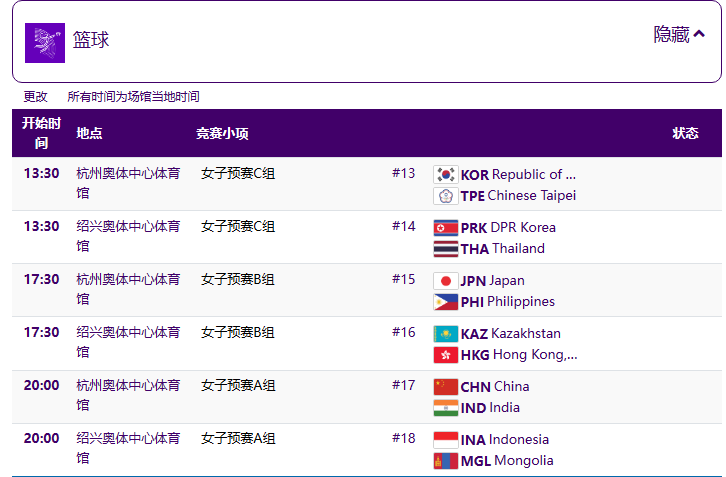Click the Kazakhstan flag icon
Image resolution: width=726 pixels, height=477 pixels.
(445, 333)
